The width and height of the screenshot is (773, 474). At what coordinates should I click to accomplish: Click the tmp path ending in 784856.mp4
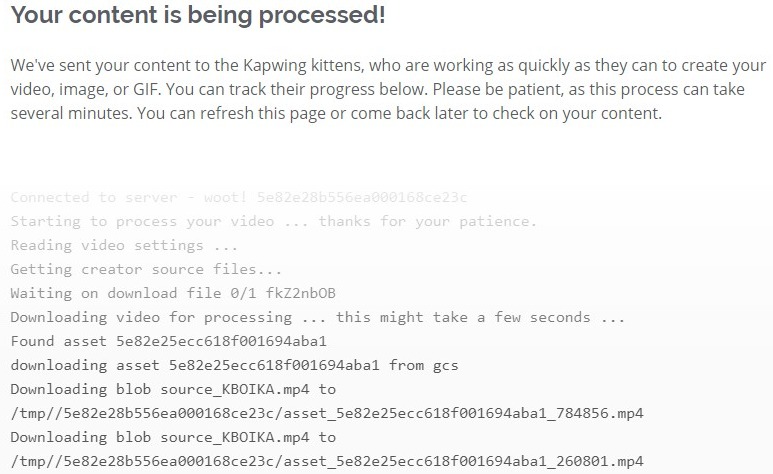point(327,413)
